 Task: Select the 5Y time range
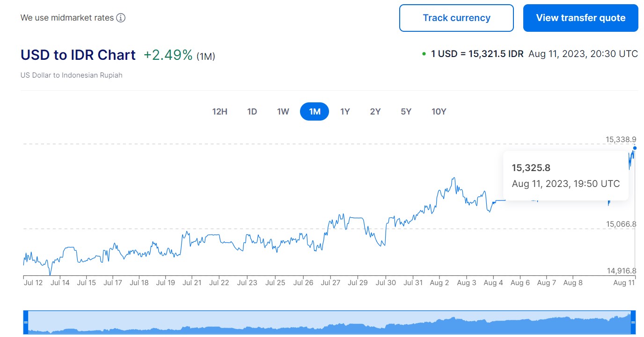(x=406, y=112)
